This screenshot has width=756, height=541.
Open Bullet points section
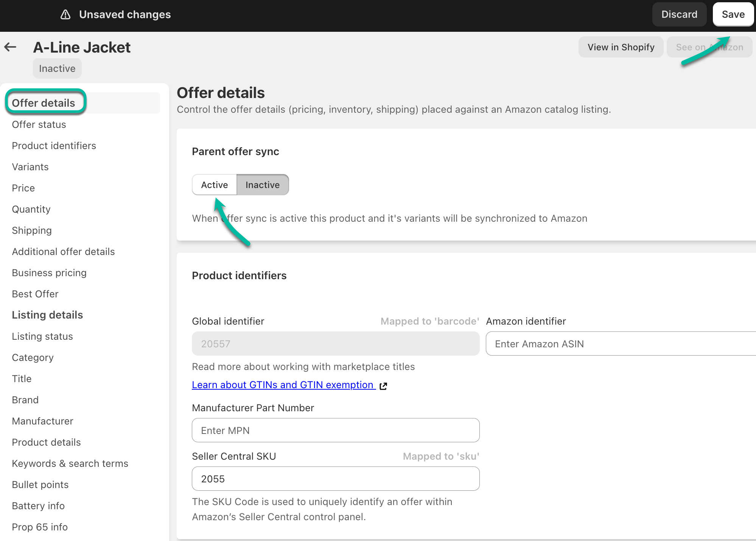coord(40,485)
